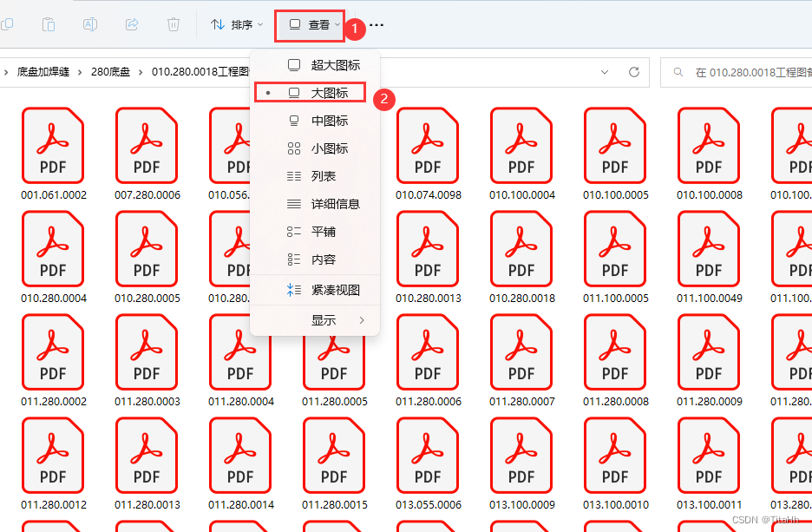Select PDF file 010.280.0005
Image resolution: width=812 pixels, height=532 pixels.
pos(147,257)
